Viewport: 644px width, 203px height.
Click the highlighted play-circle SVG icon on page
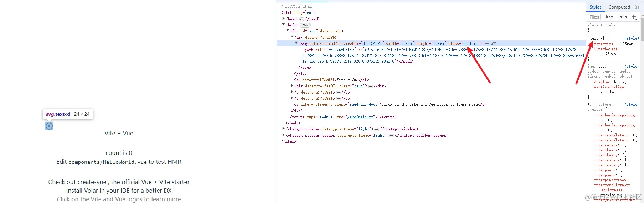[x=49, y=126]
